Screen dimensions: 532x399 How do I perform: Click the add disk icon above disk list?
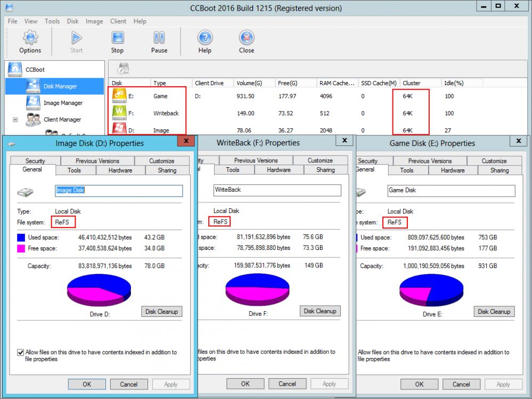click(x=123, y=69)
